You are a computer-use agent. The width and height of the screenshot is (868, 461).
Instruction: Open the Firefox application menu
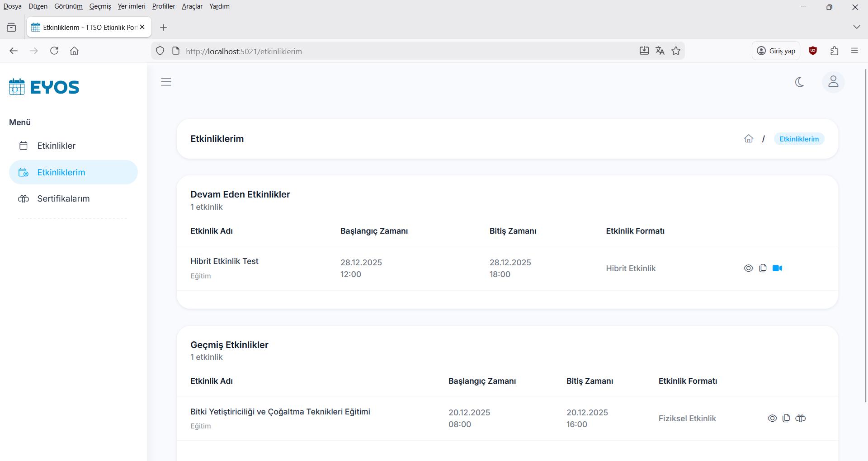[854, 51]
